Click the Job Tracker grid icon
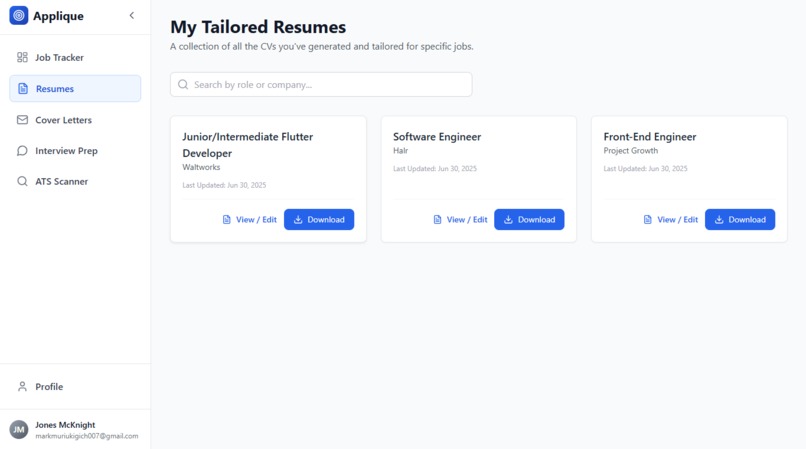The height and width of the screenshot is (449, 806). (22, 57)
